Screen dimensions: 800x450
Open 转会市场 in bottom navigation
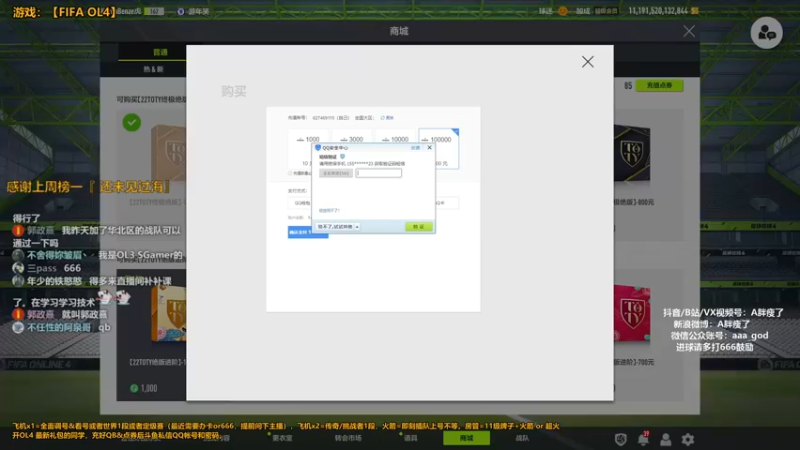point(348,438)
